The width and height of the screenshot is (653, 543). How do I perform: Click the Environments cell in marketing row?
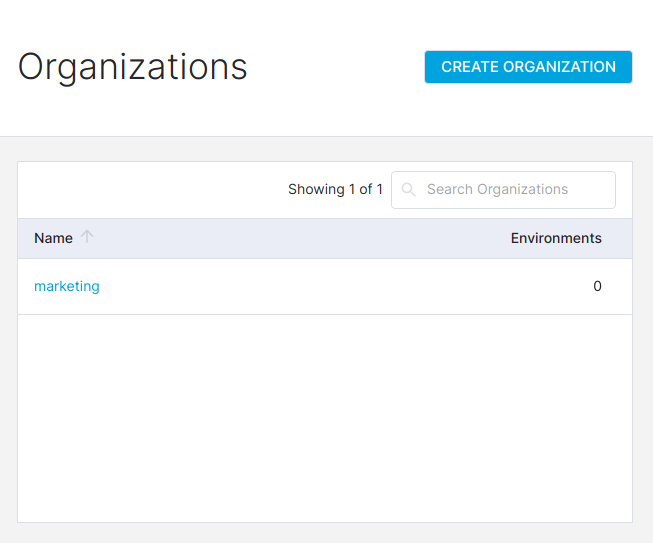pyautogui.click(x=597, y=286)
